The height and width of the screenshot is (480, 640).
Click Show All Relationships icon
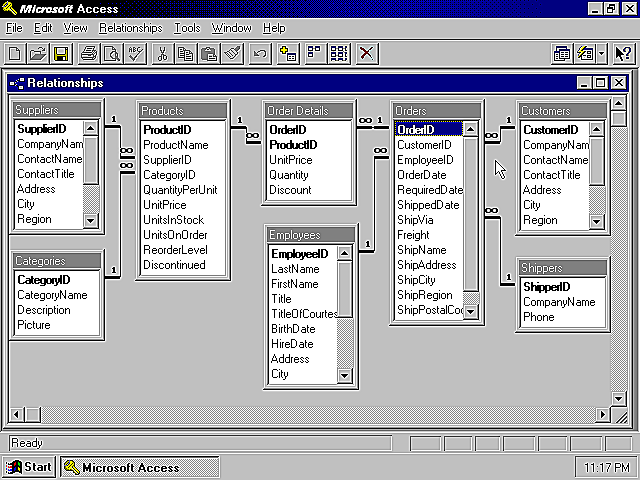[339, 54]
